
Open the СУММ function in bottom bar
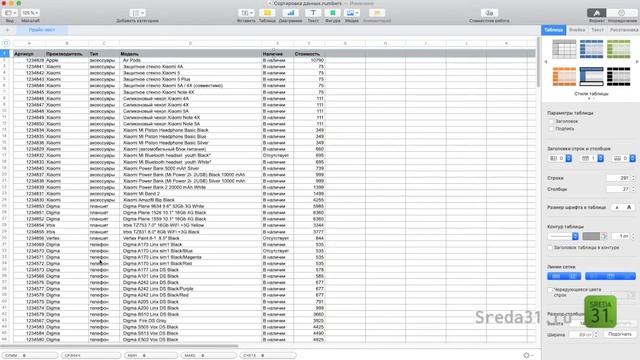coord(29,356)
